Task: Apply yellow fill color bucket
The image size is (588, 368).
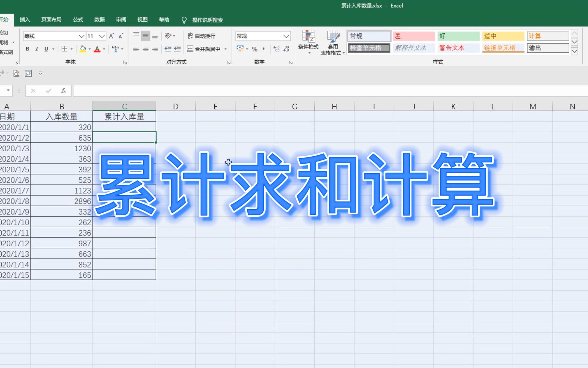Action: tap(83, 49)
